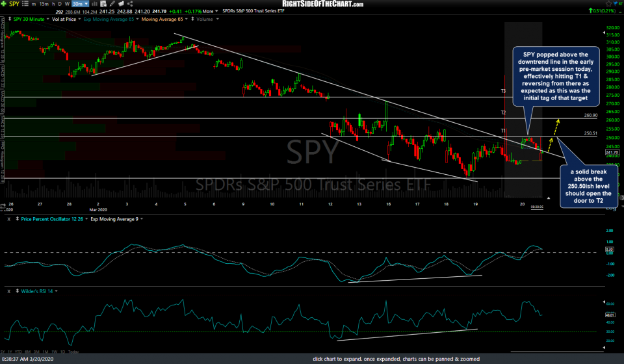Click the T3 target label
624x364 pixels.
503,92
